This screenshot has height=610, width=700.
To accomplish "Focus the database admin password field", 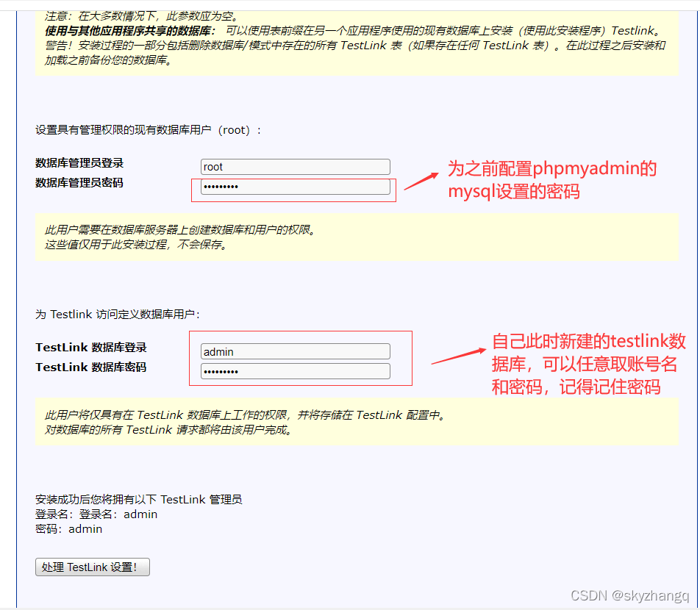I will pos(295,187).
